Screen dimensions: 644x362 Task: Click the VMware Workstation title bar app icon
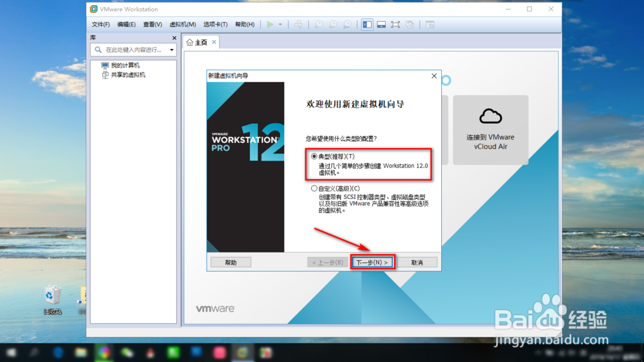tap(93, 9)
